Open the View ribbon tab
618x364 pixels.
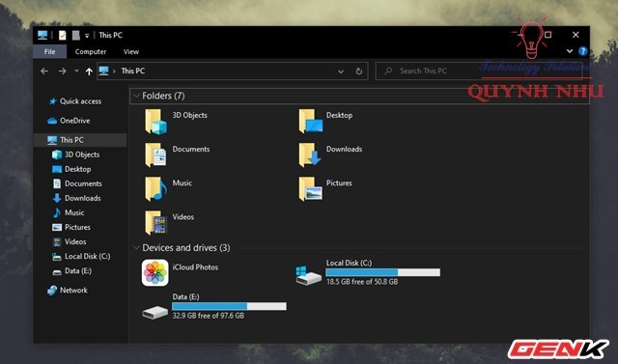(131, 51)
